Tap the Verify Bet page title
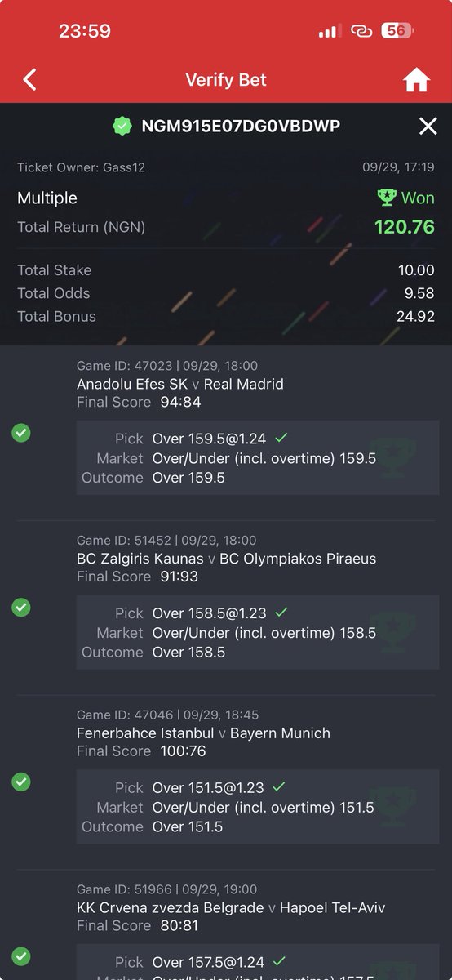The width and height of the screenshot is (452, 980). [x=226, y=80]
